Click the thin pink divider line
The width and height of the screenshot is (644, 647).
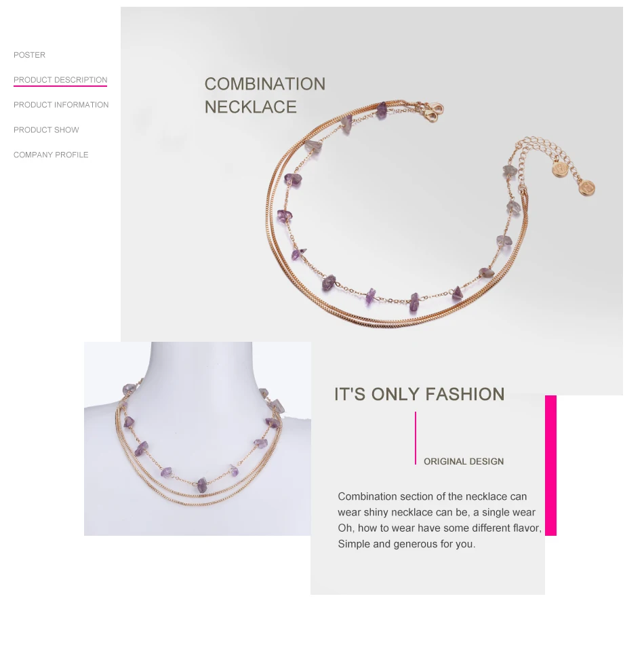click(416, 438)
